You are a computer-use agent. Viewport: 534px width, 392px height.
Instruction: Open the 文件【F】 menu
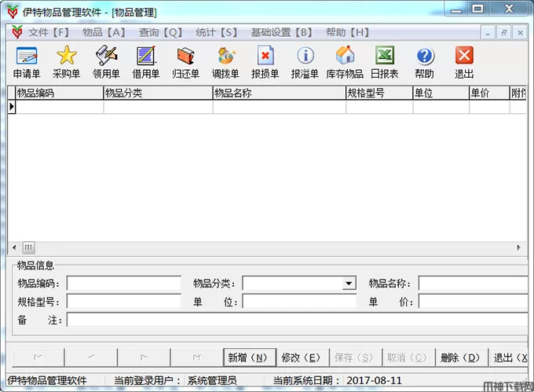pyautogui.click(x=49, y=32)
